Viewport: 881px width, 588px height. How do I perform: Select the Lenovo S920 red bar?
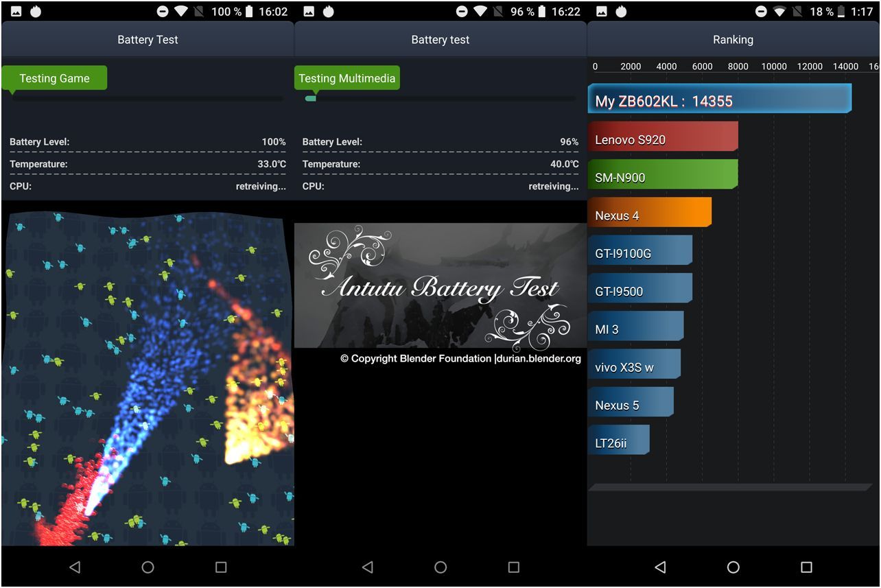(662, 139)
